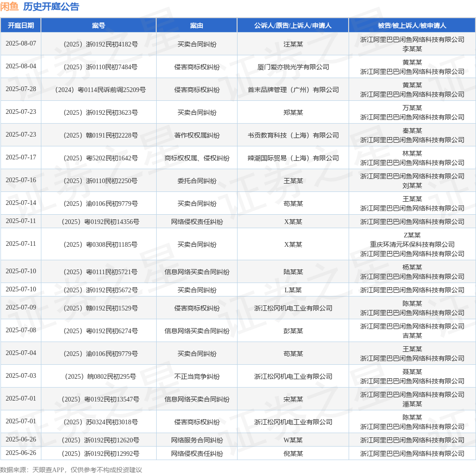Click case number 粤5202民初1642号
Viewport: 476px width, 474px height.
click(100, 158)
